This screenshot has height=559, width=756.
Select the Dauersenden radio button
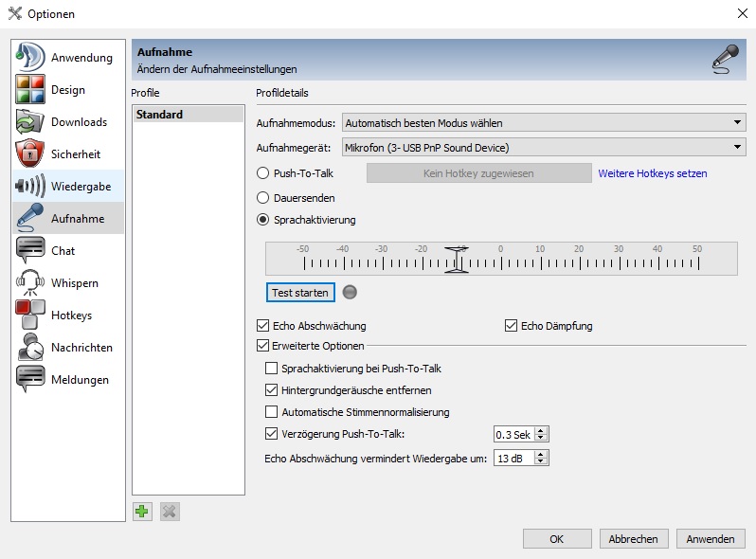[x=262, y=198]
